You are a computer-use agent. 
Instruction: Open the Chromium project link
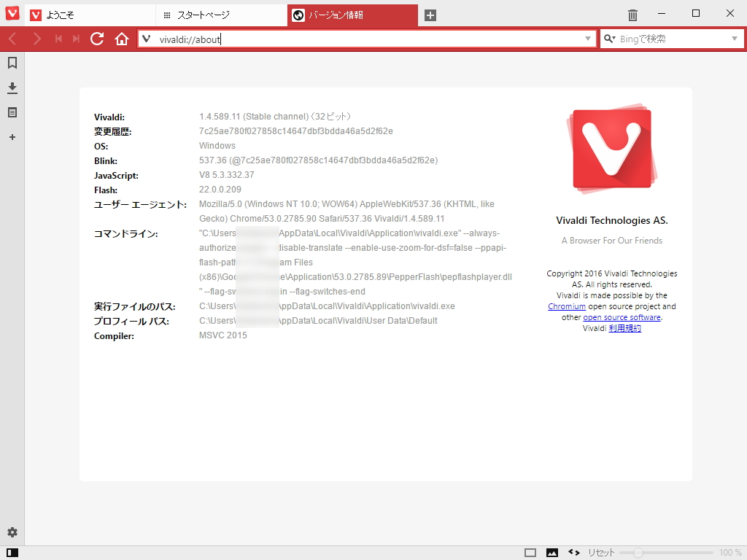567,306
